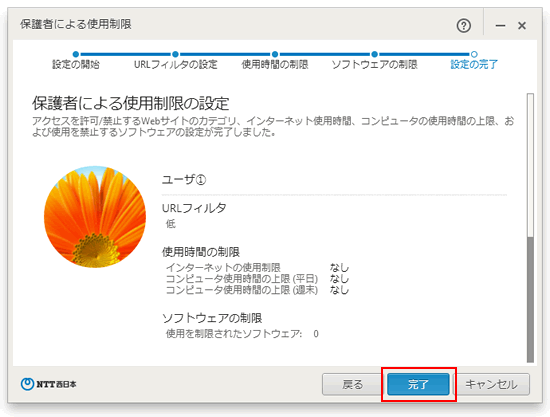Screen dimensions: 550x417
Task: Select the ソフトウェアの制限 step label
Action: 375,65
